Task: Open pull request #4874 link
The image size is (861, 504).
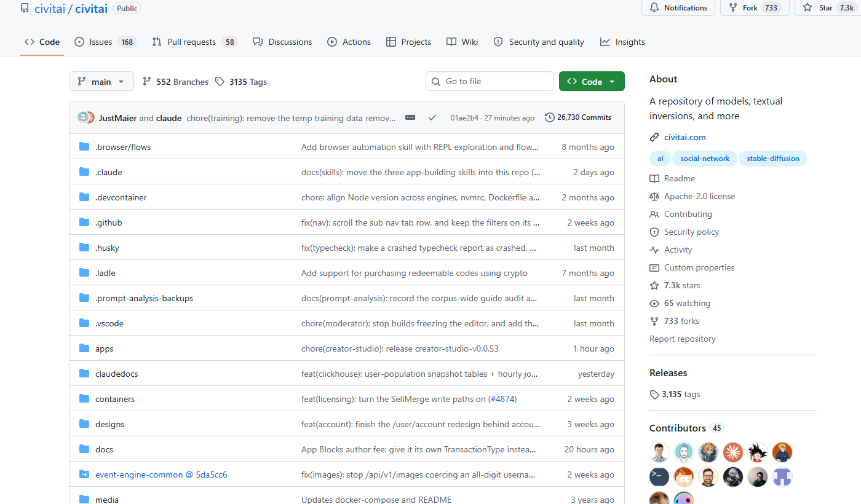Action: (502, 399)
